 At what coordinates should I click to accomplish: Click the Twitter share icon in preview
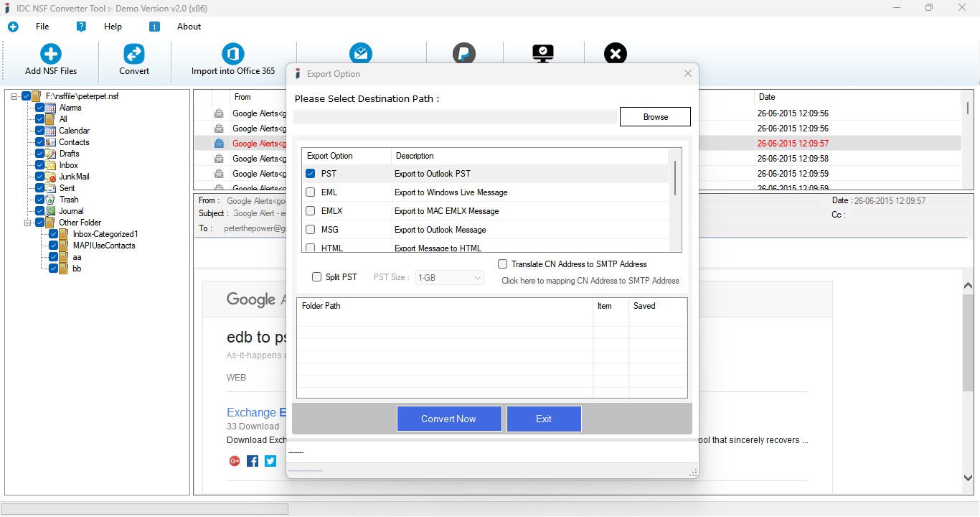coord(270,461)
